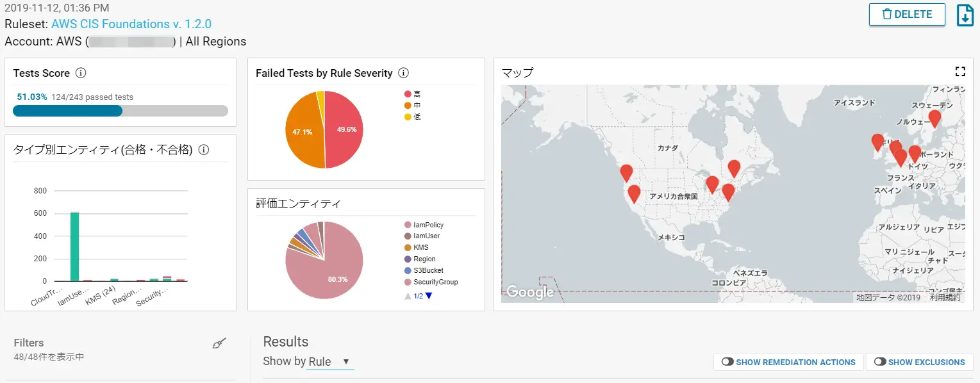Select the Oregon map pin
This screenshot has height=383, width=980.
pos(626,174)
